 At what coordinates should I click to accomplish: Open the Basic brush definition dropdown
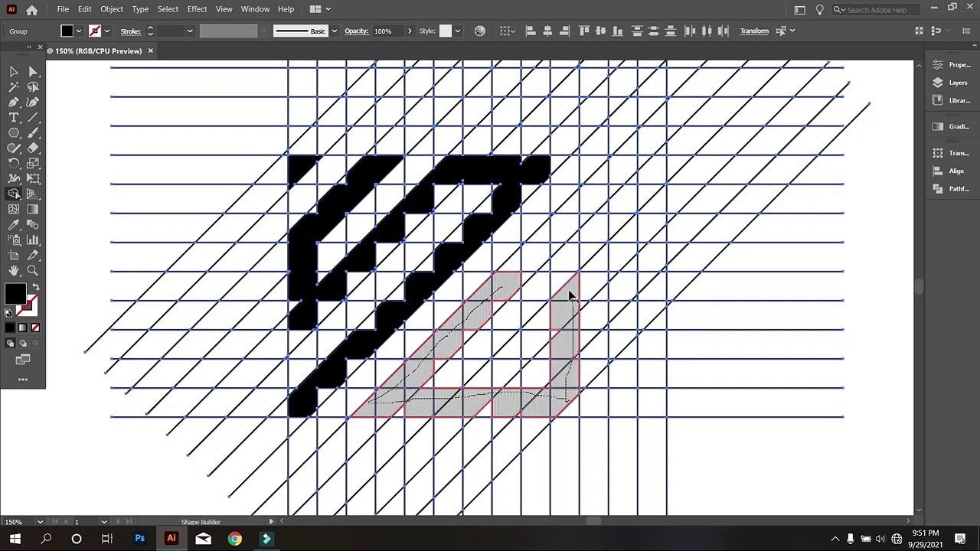pyautogui.click(x=334, y=31)
